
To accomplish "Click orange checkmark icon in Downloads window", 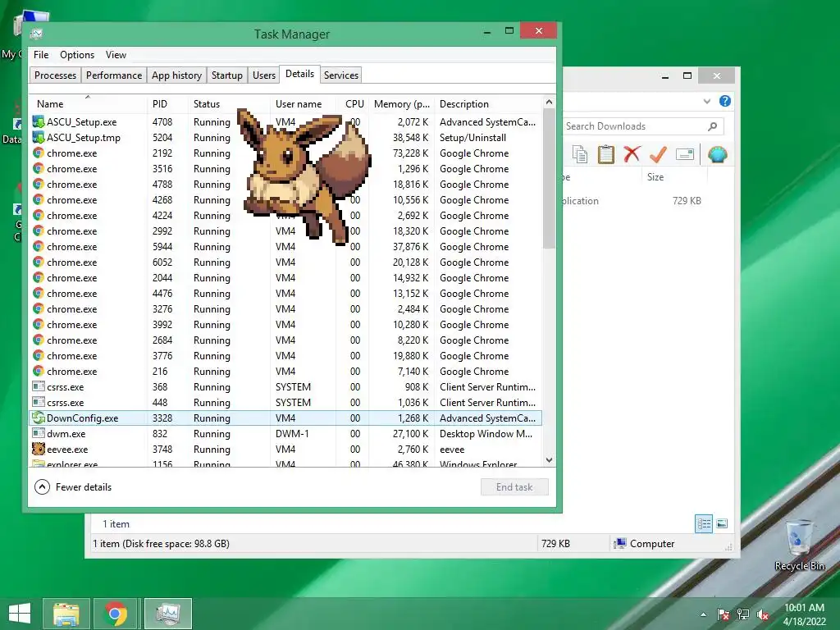I will click(659, 154).
